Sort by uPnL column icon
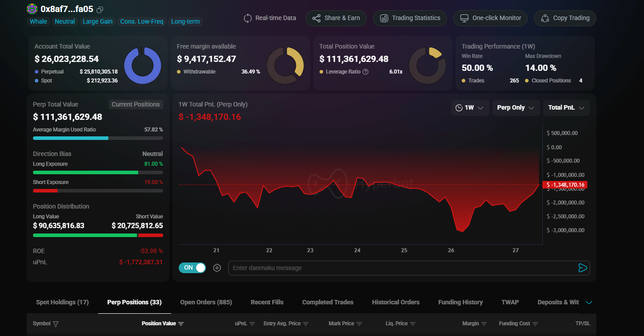Image resolution: width=644 pixels, height=336 pixels. click(252, 324)
